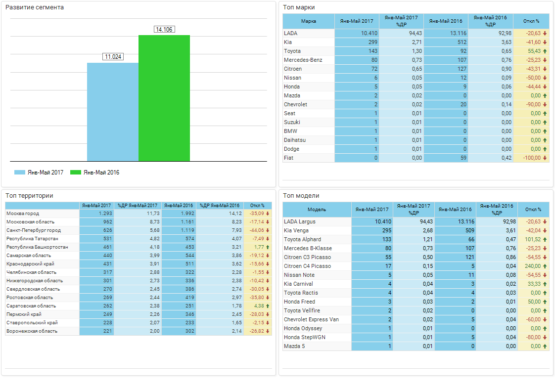
Task: Click green up arrow in Республика Башкортостан row
Action: click(268, 247)
